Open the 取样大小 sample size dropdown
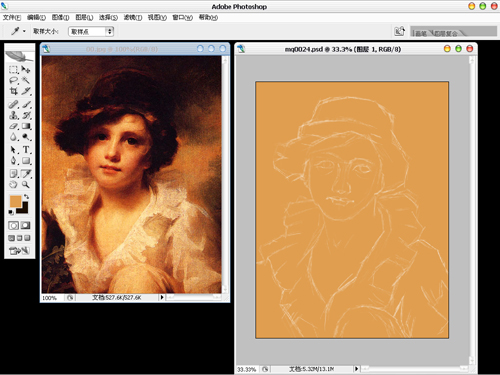Image resolution: width=500 pixels, height=375 pixels. [x=91, y=32]
